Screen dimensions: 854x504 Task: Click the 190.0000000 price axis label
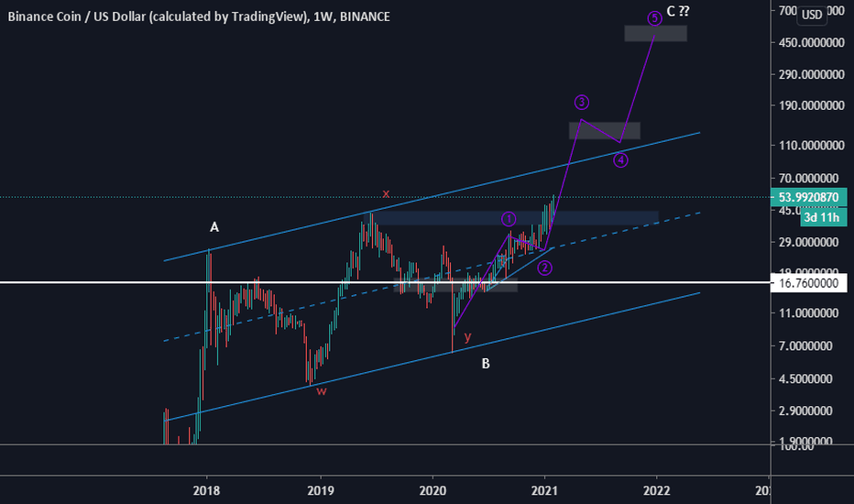[x=812, y=105]
